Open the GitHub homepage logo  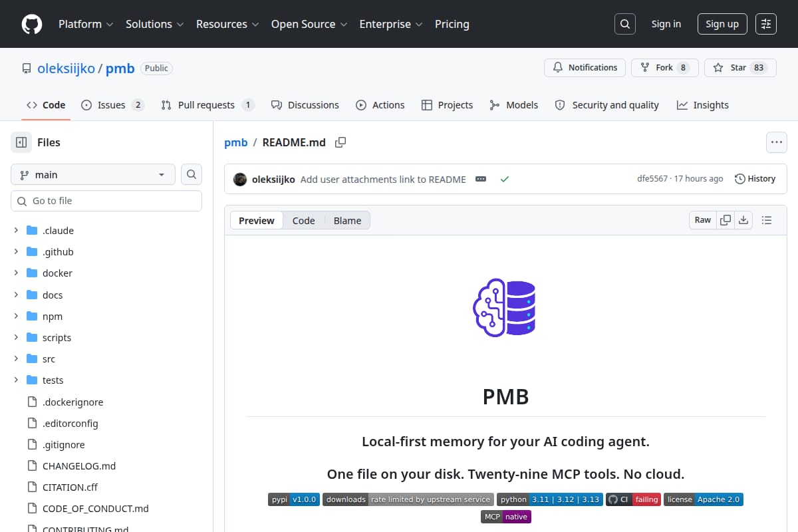click(x=32, y=24)
